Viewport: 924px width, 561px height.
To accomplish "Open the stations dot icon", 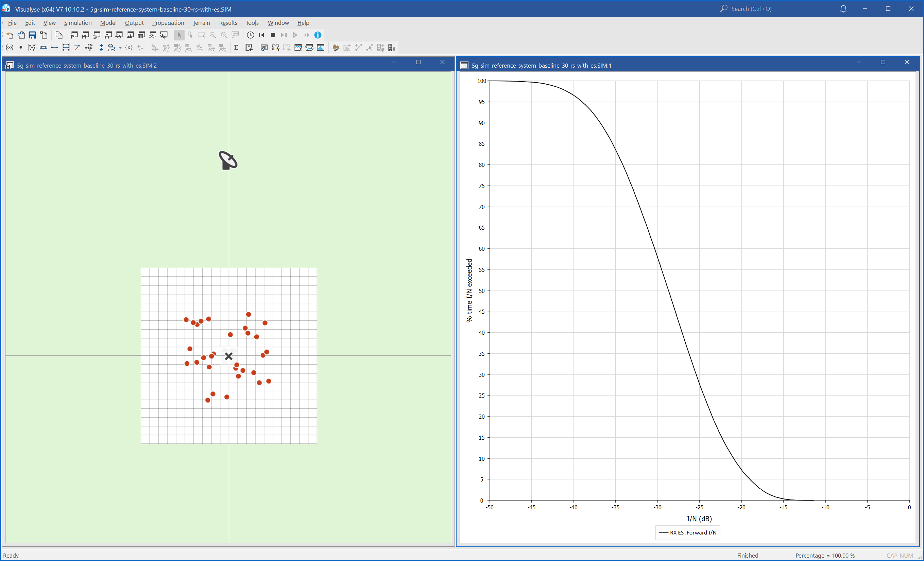I will click(x=21, y=48).
